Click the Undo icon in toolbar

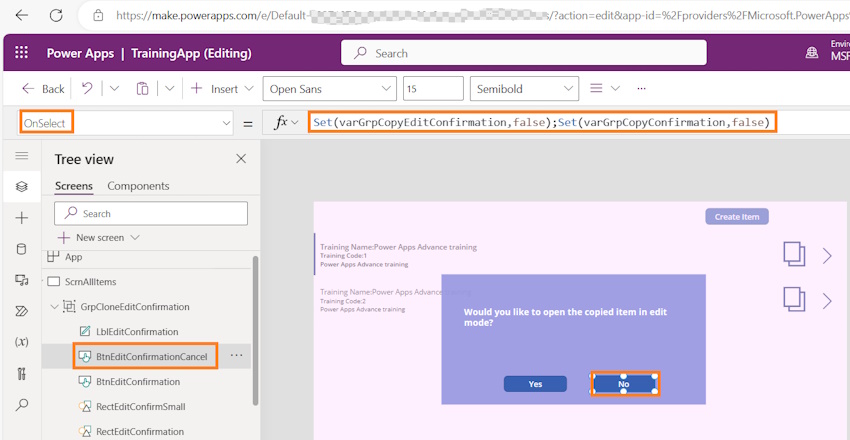pyautogui.click(x=87, y=88)
